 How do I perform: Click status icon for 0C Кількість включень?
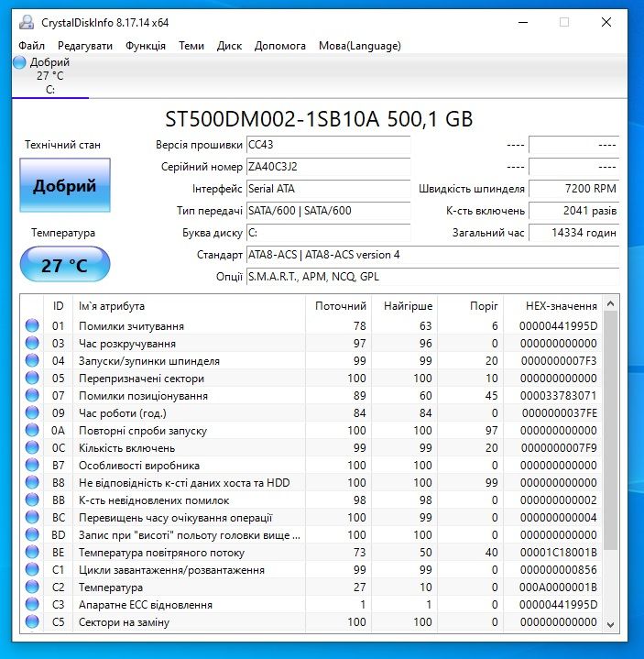click(32, 447)
